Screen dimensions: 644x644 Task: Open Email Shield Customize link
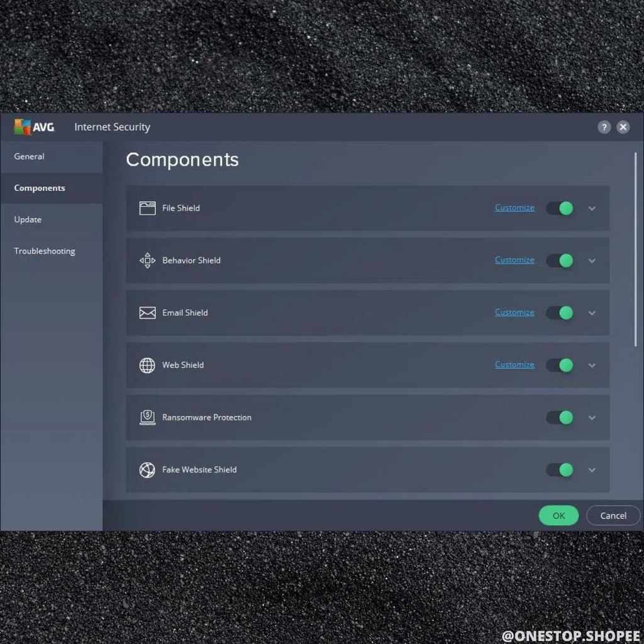514,312
